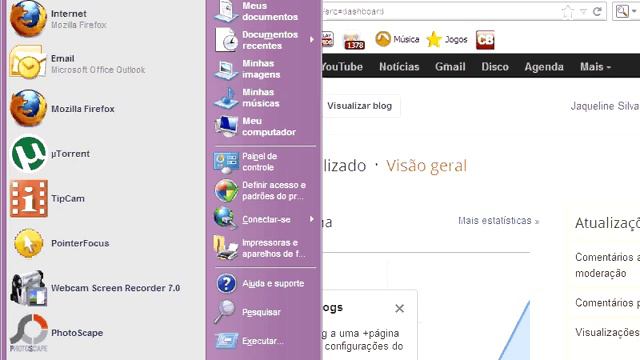The width and height of the screenshot is (640, 360).
Task: Open Documentos recentes entry
Action: pyautogui.click(x=264, y=40)
